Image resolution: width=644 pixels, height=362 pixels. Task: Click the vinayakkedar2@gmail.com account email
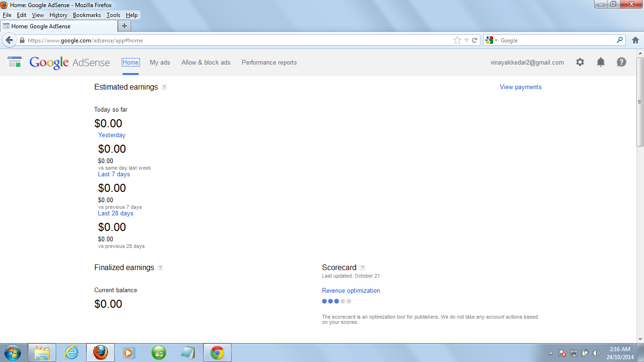pos(527,62)
